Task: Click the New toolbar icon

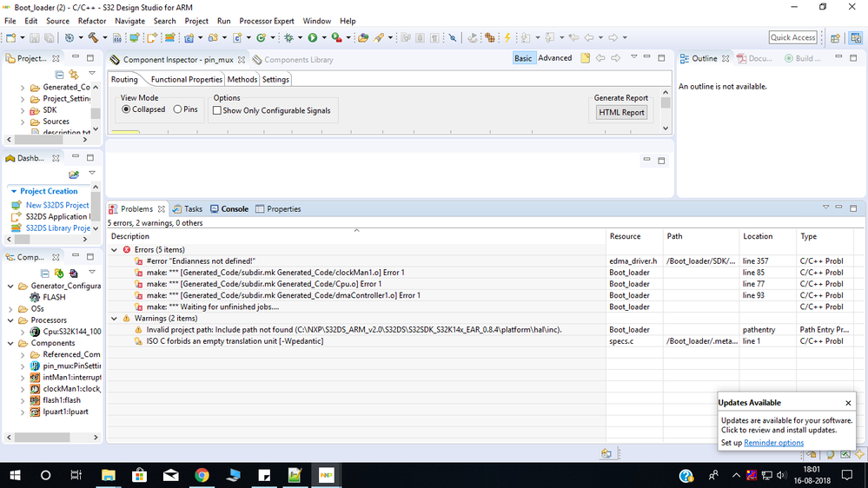Action: (10, 37)
